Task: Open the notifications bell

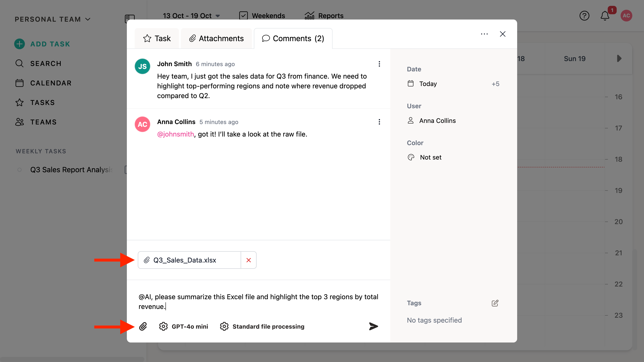Action: 605,16
